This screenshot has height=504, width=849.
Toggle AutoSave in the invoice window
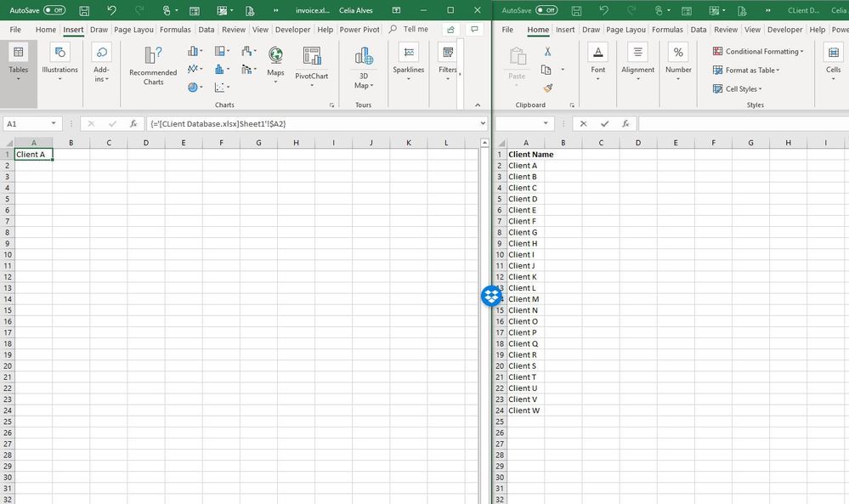54,10
